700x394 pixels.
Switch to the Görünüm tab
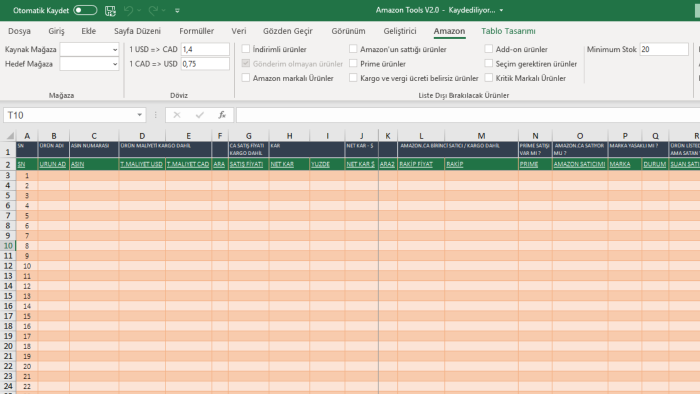[x=348, y=31]
